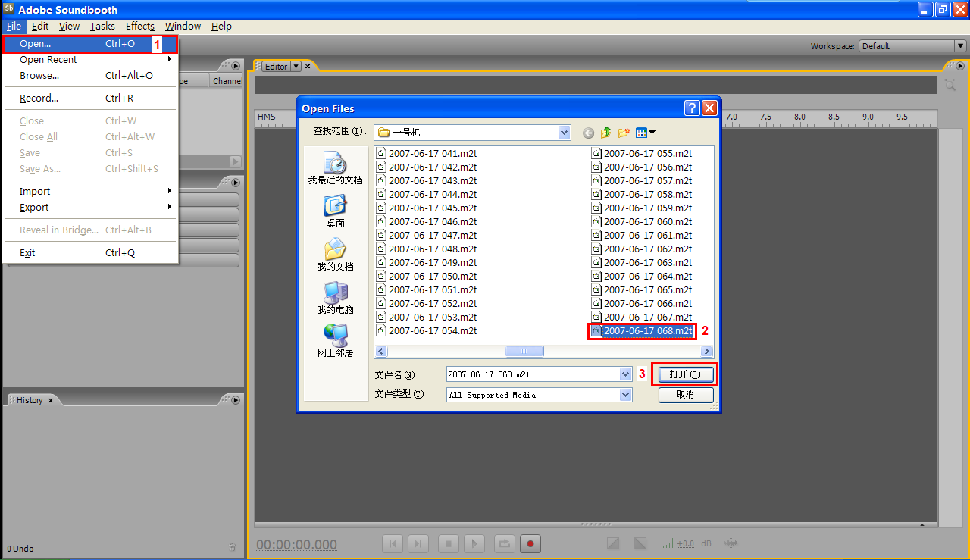Click the Adobe Soundbooth title bar Sb icon
This screenshot has width=970, height=560.
click(x=8, y=9)
